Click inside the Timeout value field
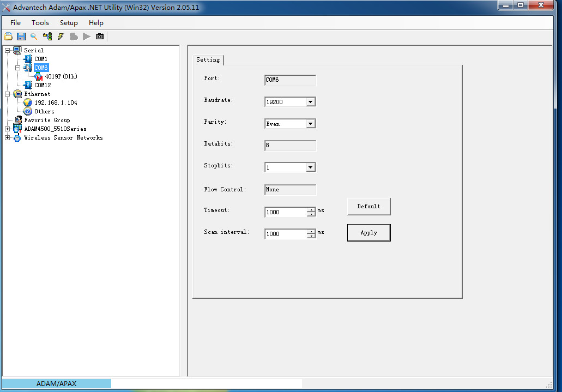 [286, 212]
